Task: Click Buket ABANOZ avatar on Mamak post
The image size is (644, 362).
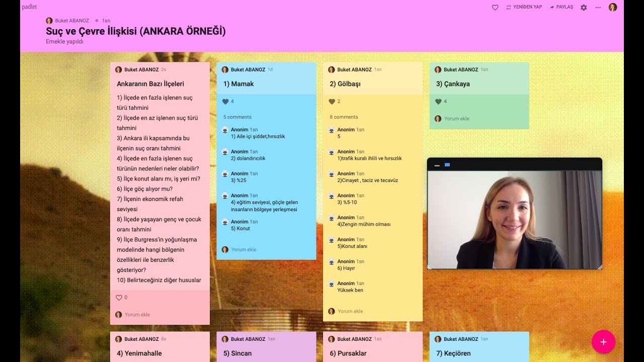Action: pyautogui.click(x=225, y=70)
